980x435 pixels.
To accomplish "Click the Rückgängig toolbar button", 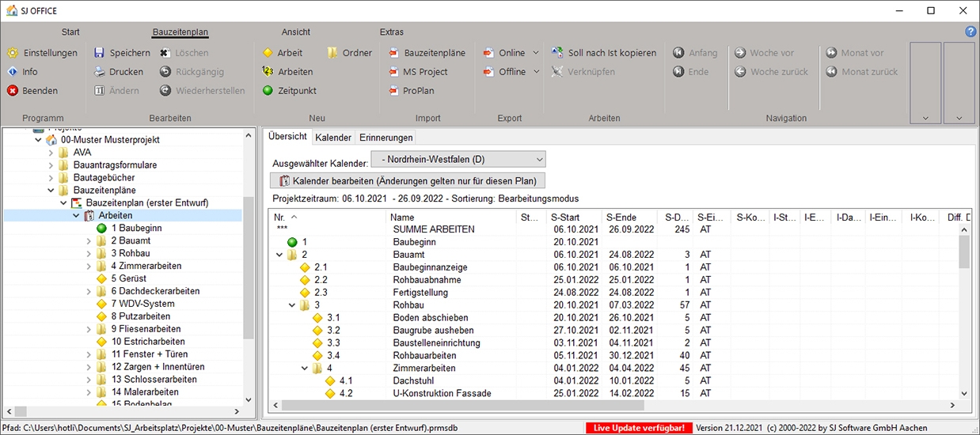I will coord(192,72).
